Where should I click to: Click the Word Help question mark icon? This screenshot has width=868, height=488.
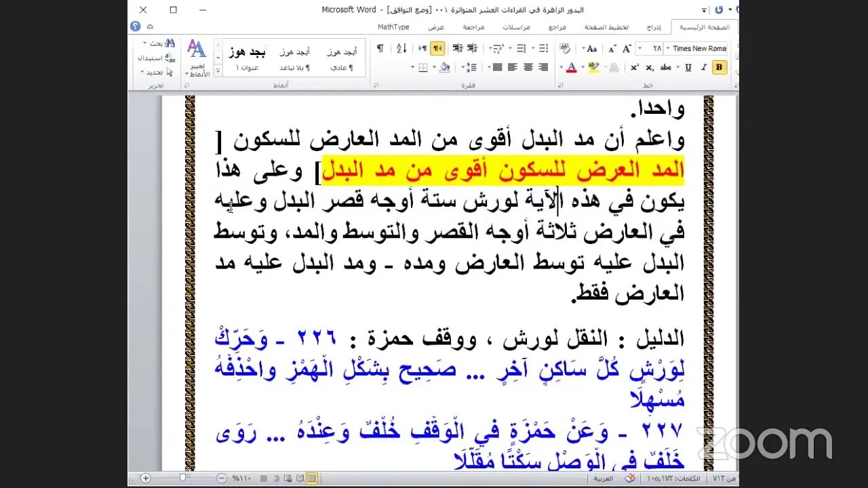[x=135, y=27]
